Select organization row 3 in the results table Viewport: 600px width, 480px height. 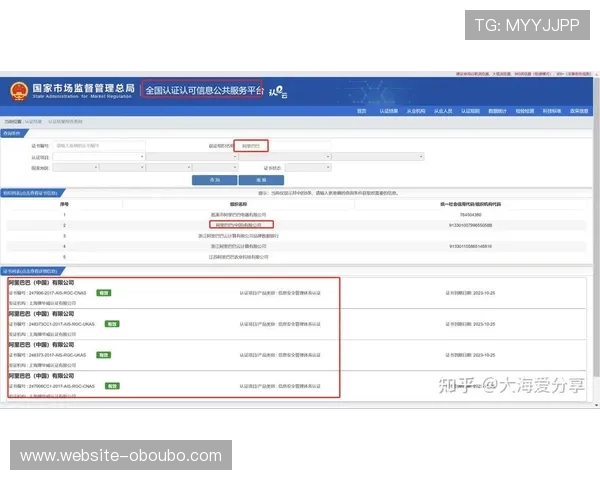[297, 236]
